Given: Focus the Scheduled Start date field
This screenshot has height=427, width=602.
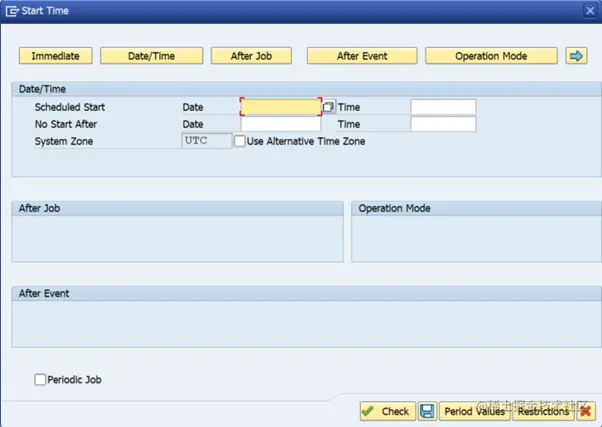Looking at the screenshot, I should [x=281, y=107].
